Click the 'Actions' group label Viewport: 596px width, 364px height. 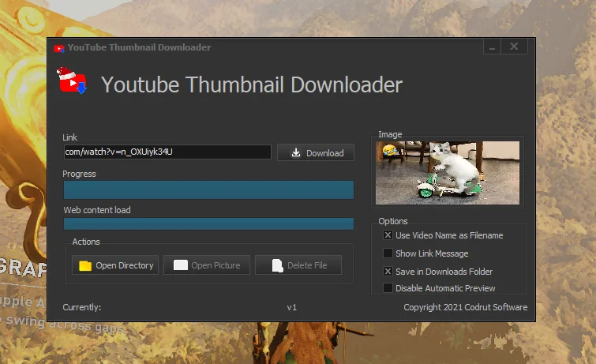[86, 242]
